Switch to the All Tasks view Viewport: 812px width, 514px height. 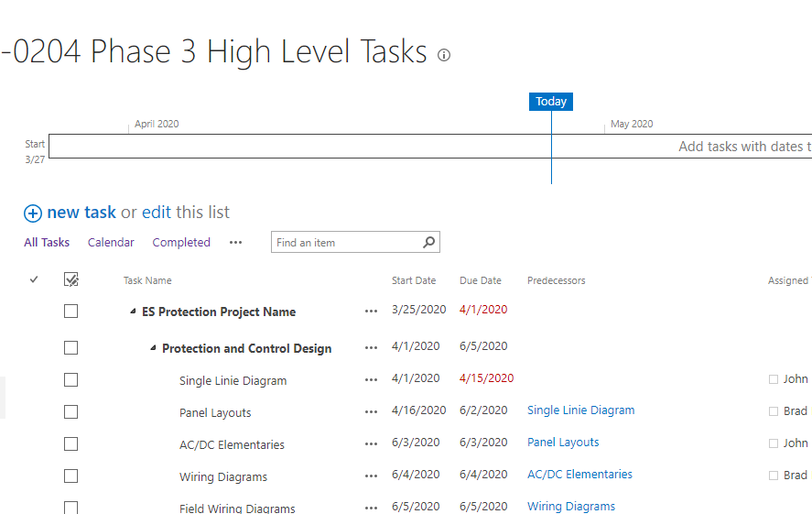47,243
